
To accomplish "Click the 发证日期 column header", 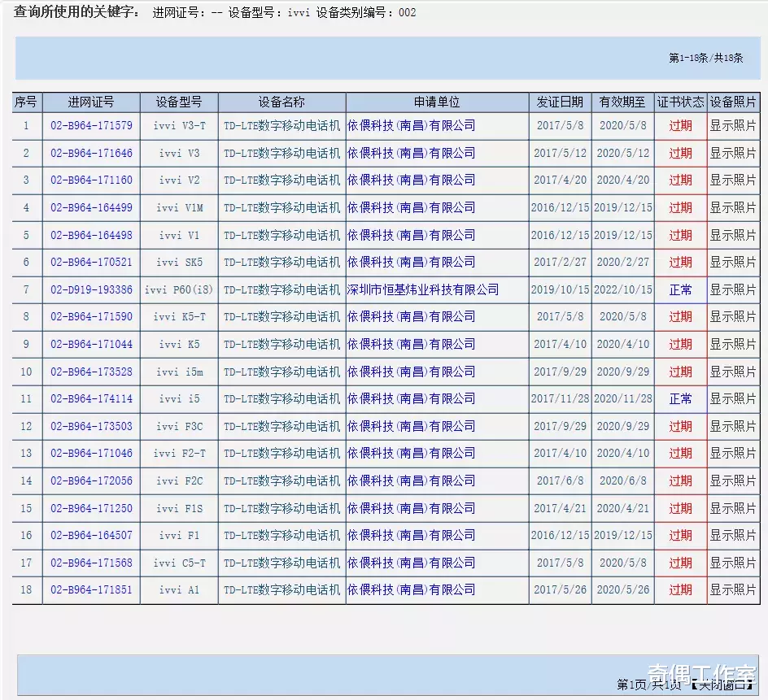I will click(560, 102).
